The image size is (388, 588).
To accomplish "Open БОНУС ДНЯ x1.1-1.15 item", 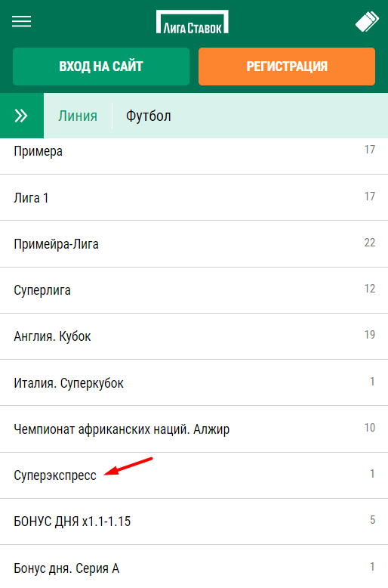I will (194, 521).
